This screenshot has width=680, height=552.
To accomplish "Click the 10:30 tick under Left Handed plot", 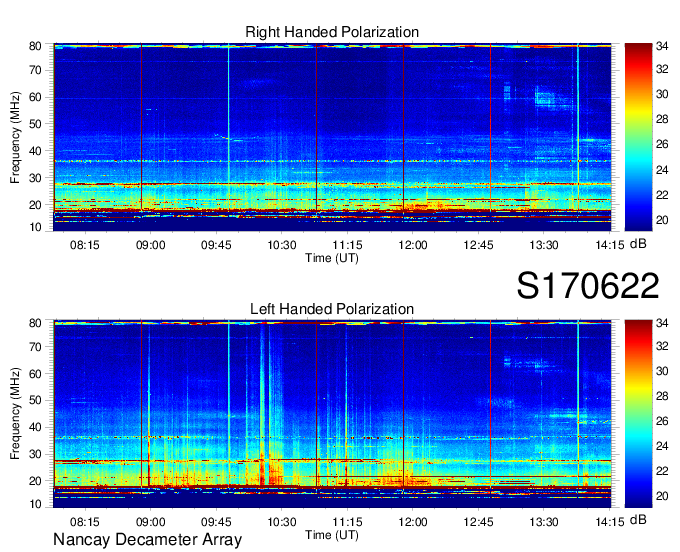I will [281, 522].
